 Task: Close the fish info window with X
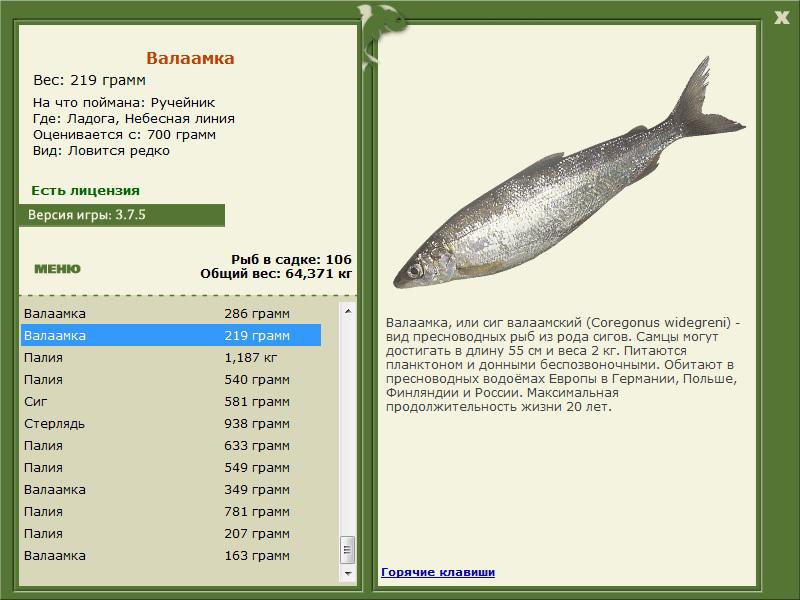782,16
